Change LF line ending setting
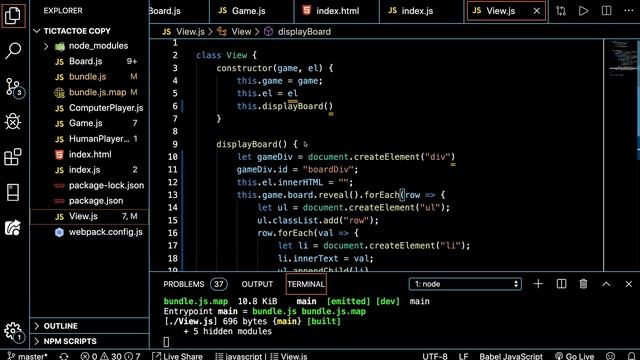This screenshot has width=640, height=360. tap(463, 356)
